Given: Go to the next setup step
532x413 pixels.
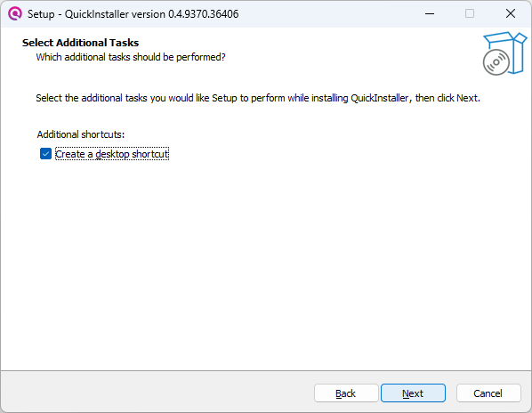Looking at the screenshot, I should [413, 393].
